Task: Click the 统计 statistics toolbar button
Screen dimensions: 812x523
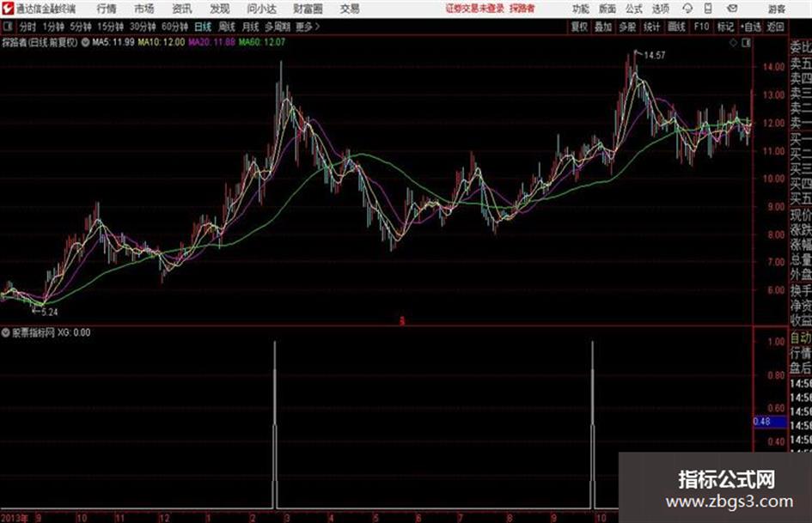Action: [651, 27]
